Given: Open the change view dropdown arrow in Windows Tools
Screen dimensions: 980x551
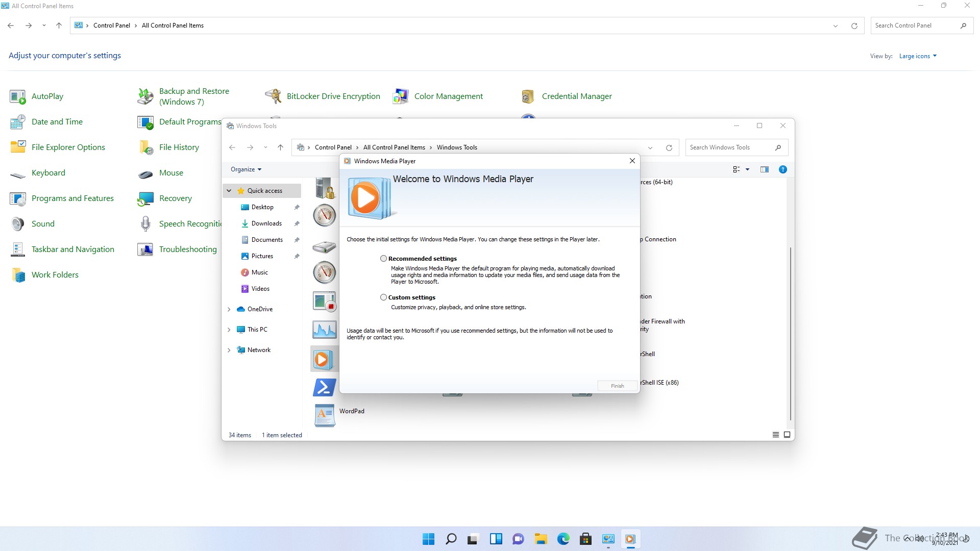Looking at the screenshot, I should (747, 169).
